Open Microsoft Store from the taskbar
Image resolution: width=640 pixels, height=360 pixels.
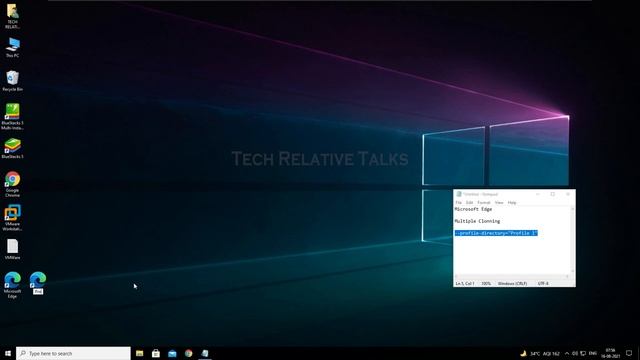click(156, 353)
